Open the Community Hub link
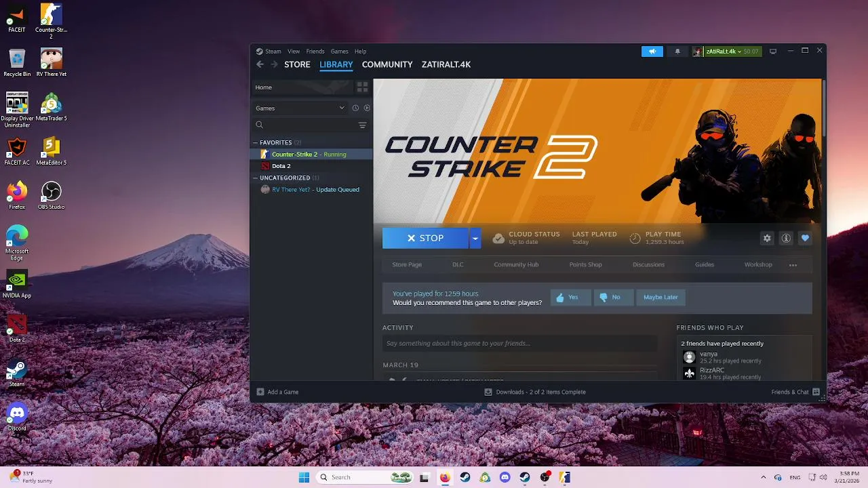868x488 pixels. click(516, 265)
